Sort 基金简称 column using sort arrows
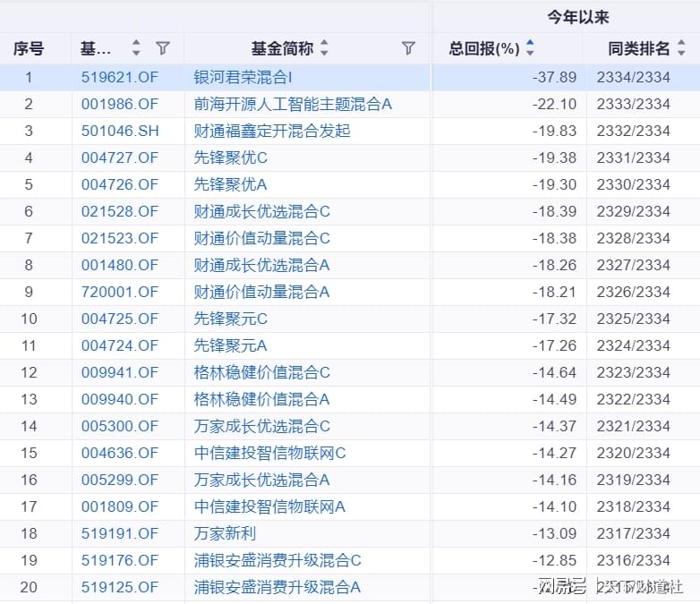The image size is (700, 604). click(x=325, y=47)
